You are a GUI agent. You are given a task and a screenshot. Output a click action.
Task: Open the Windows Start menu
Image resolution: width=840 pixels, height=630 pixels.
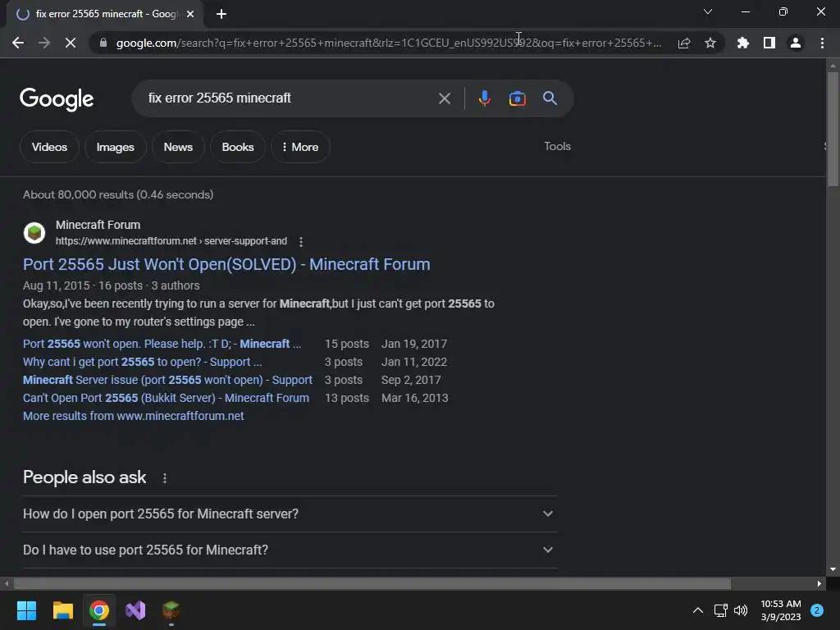pyautogui.click(x=26, y=610)
